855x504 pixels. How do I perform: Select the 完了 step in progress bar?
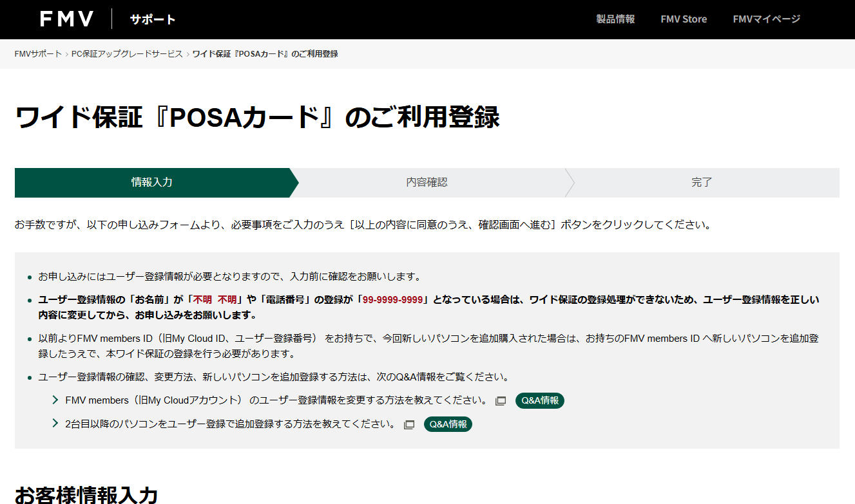(702, 182)
